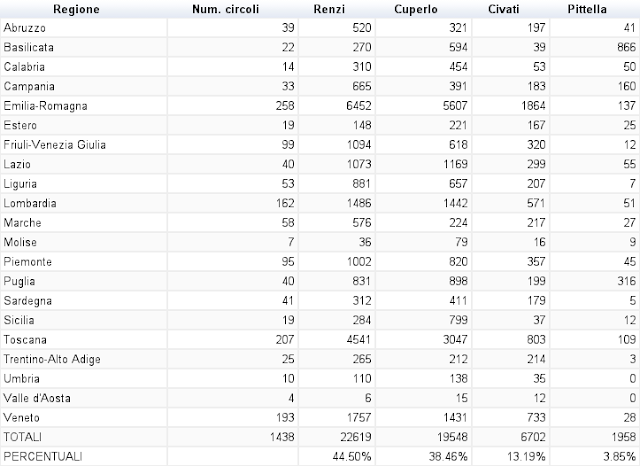The width and height of the screenshot is (640, 466).
Task: Select the Pittella column header
Action: coord(587,9)
